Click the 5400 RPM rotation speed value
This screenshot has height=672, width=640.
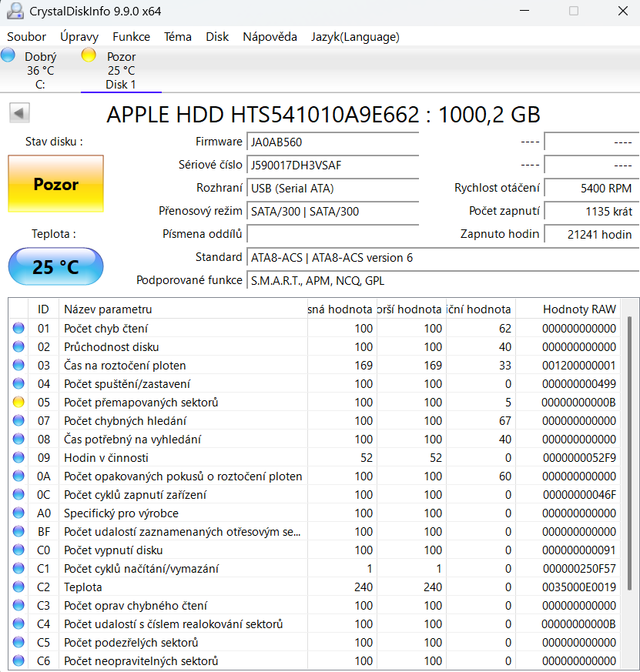(591, 188)
